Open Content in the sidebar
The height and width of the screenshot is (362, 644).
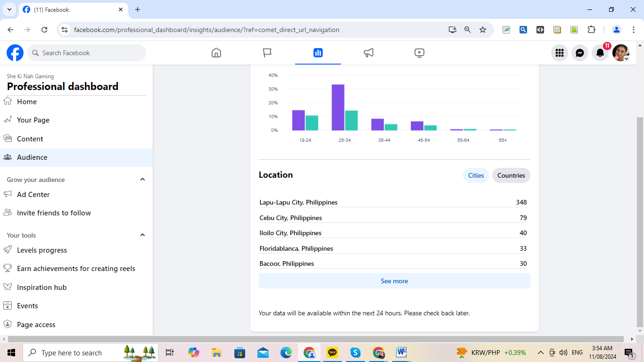point(76,139)
